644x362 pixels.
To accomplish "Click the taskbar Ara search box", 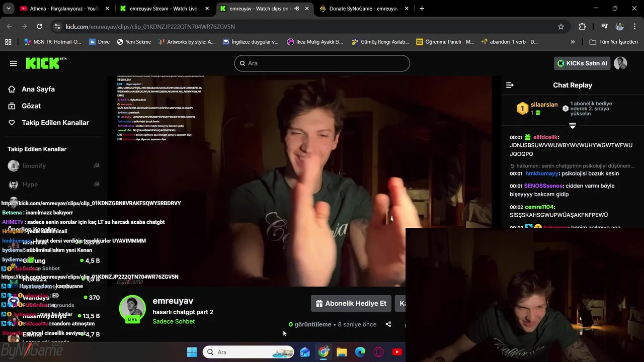I will click(x=249, y=352).
